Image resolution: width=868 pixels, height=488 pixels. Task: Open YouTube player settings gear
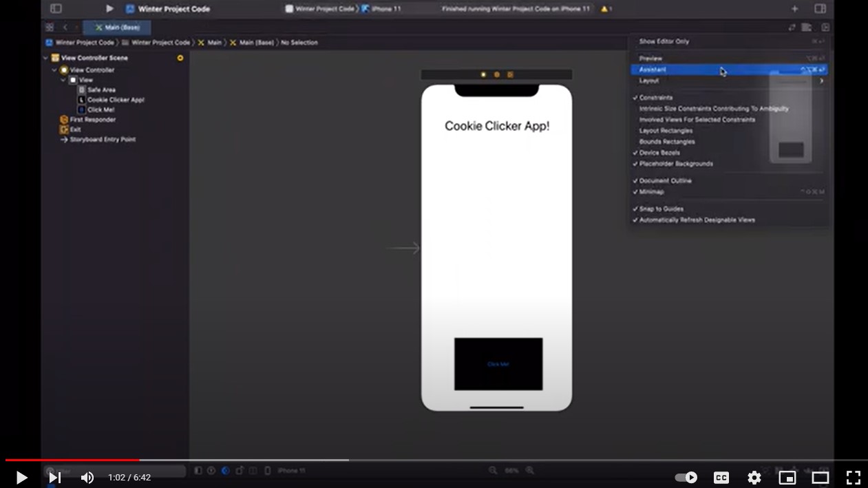(754, 477)
